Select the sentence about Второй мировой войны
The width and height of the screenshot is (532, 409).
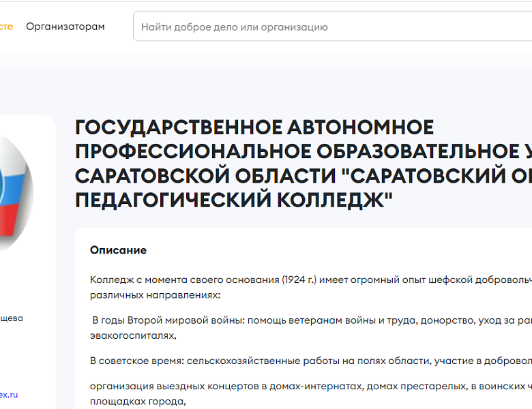click(312, 320)
